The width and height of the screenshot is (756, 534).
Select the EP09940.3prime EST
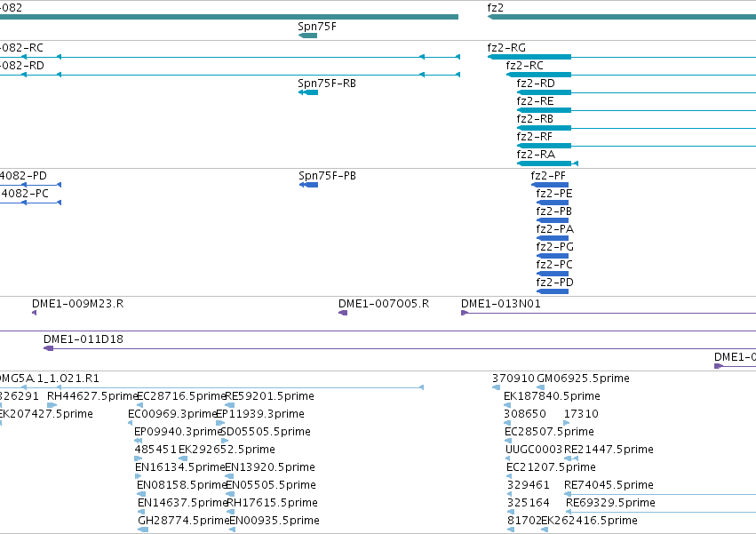[x=139, y=441]
